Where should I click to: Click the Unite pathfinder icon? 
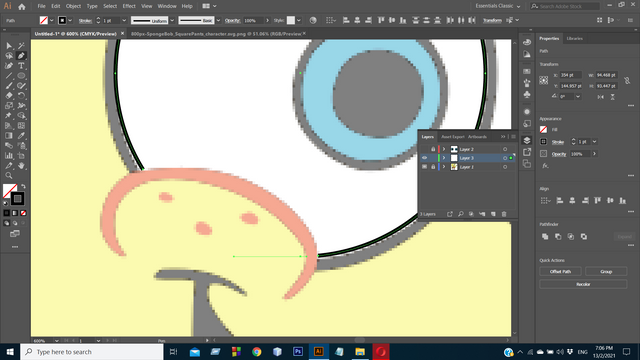pos(545,236)
